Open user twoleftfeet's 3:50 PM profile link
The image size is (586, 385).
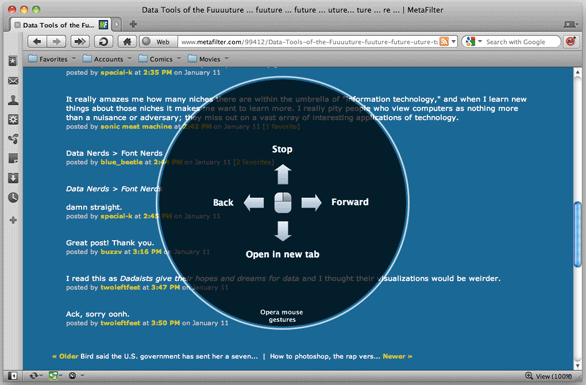click(x=120, y=323)
